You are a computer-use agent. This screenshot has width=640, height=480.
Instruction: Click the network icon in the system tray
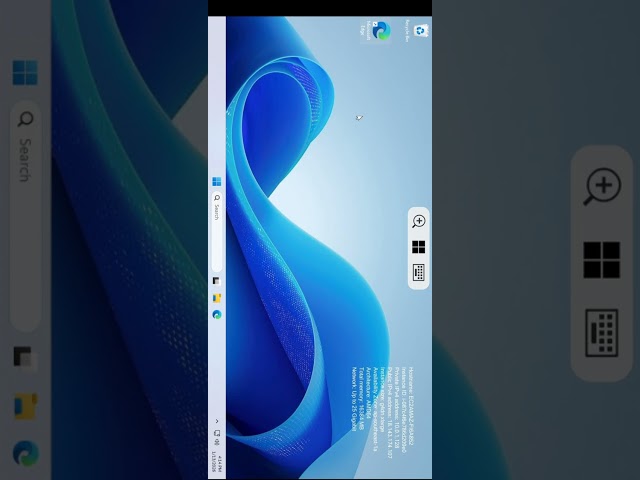click(217, 433)
